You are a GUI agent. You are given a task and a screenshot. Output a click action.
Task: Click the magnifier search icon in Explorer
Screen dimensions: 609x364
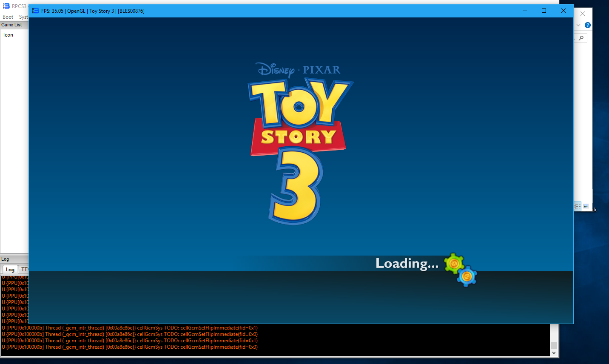[x=581, y=38]
